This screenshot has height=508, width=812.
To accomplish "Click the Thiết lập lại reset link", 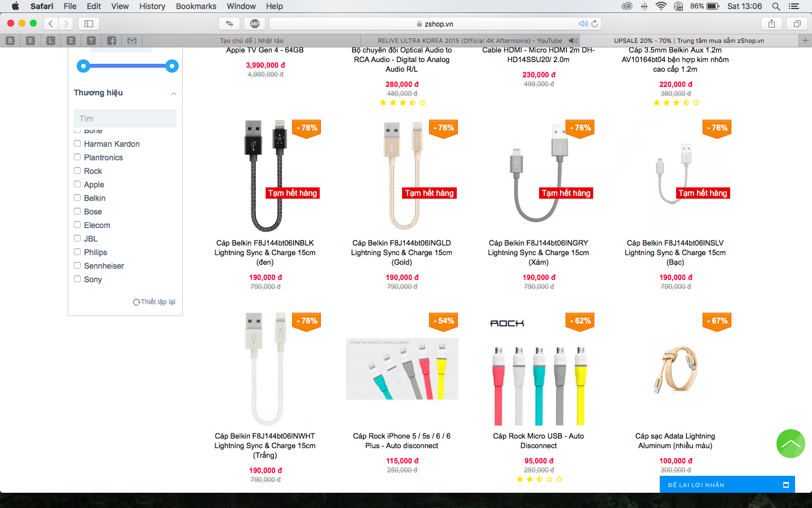I will pos(154,302).
